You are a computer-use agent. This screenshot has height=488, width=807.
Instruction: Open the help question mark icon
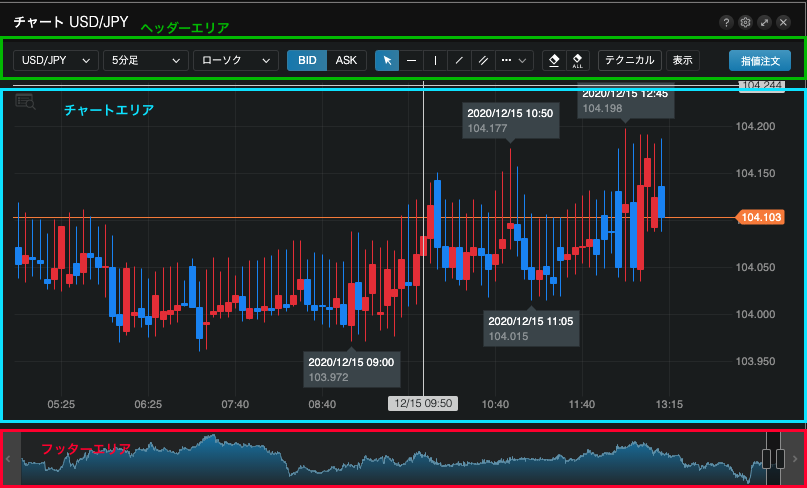(x=726, y=22)
